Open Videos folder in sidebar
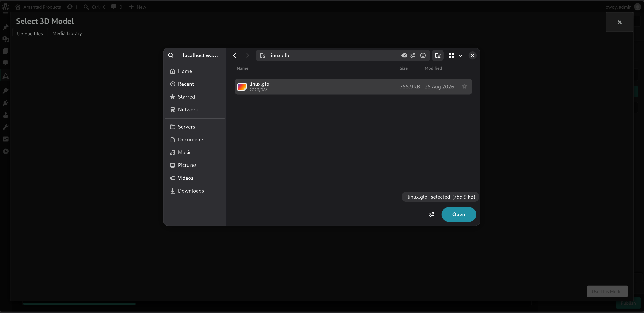 pos(195,178)
